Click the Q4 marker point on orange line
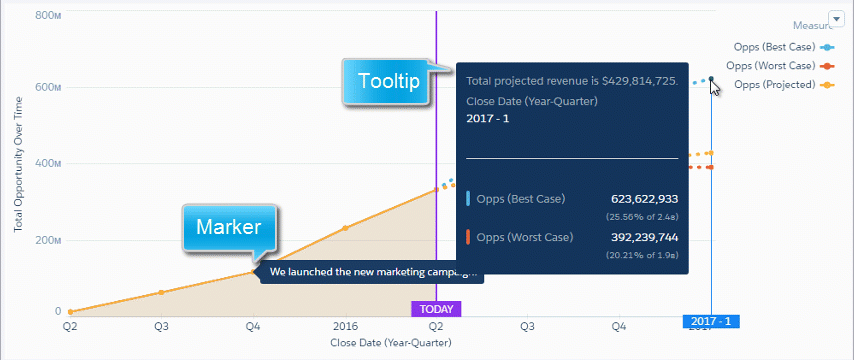This screenshot has width=854, height=360. 253,272
